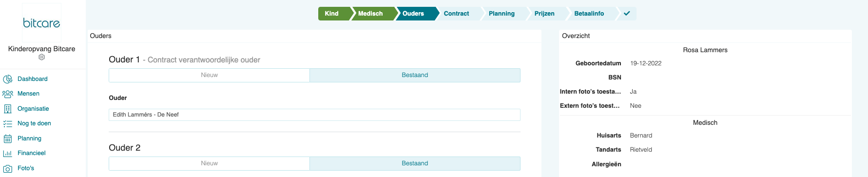Open the Ouder field showing Edith Lammérs
The width and height of the screenshot is (868, 177).
(314, 115)
